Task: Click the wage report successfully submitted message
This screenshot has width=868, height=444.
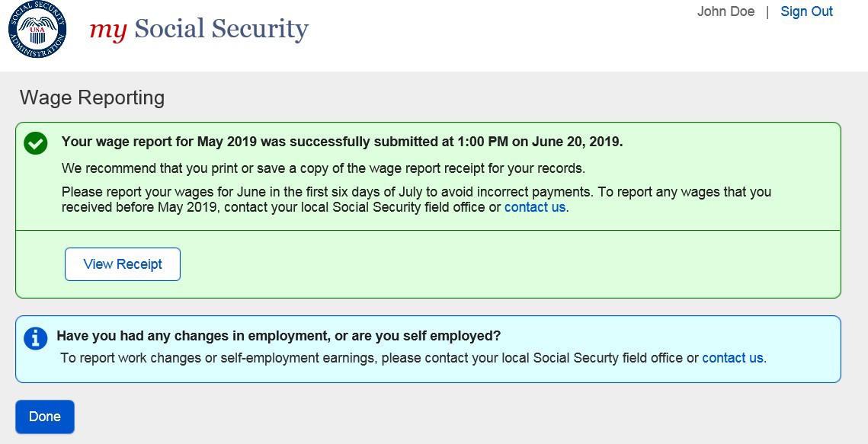Action: pyautogui.click(x=342, y=142)
